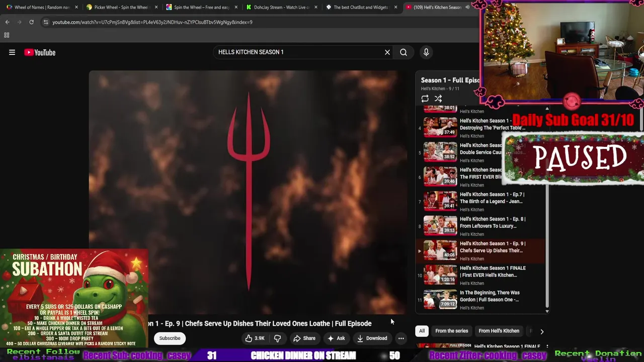Open the site information icon in address bar
644x362 pixels.
(46, 22)
